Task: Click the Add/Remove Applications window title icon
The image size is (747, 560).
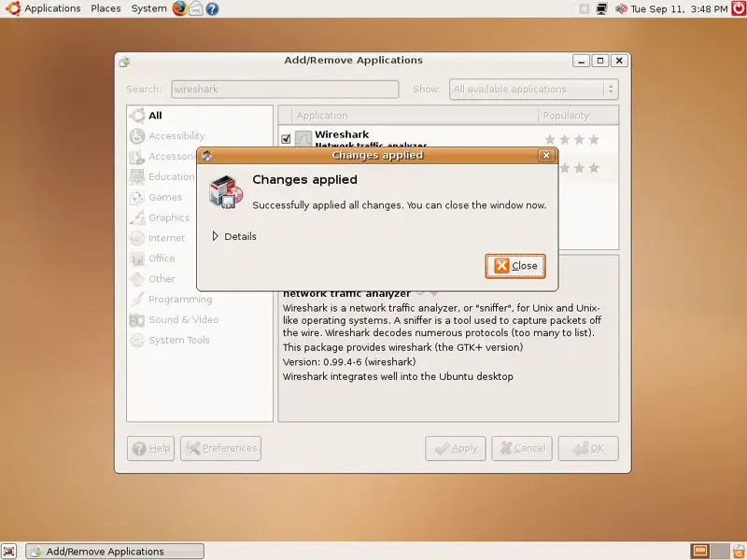Action: pos(125,61)
